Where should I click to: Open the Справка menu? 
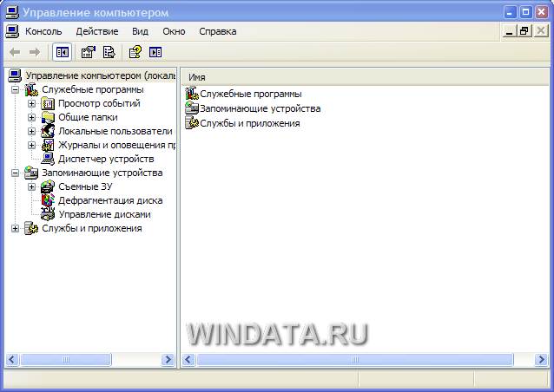click(218, 31)
